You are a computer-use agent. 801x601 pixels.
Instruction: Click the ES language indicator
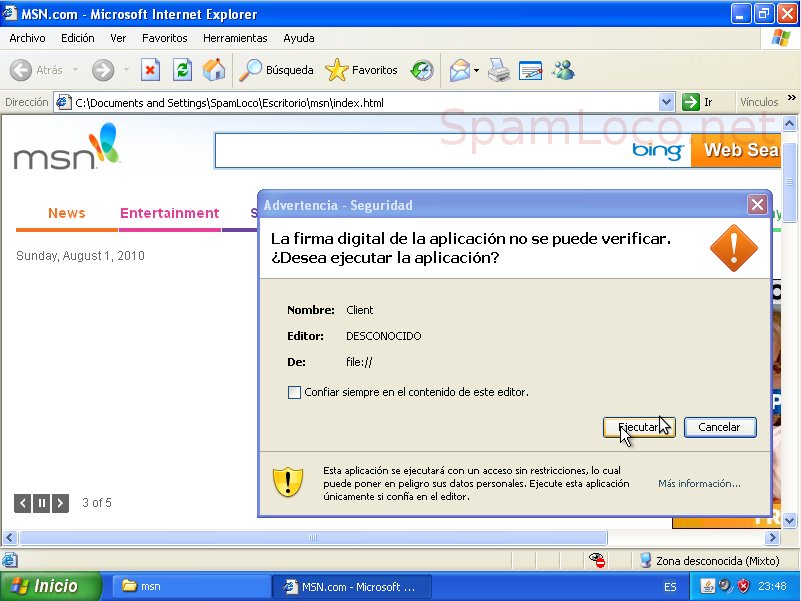tap(670, 587)
